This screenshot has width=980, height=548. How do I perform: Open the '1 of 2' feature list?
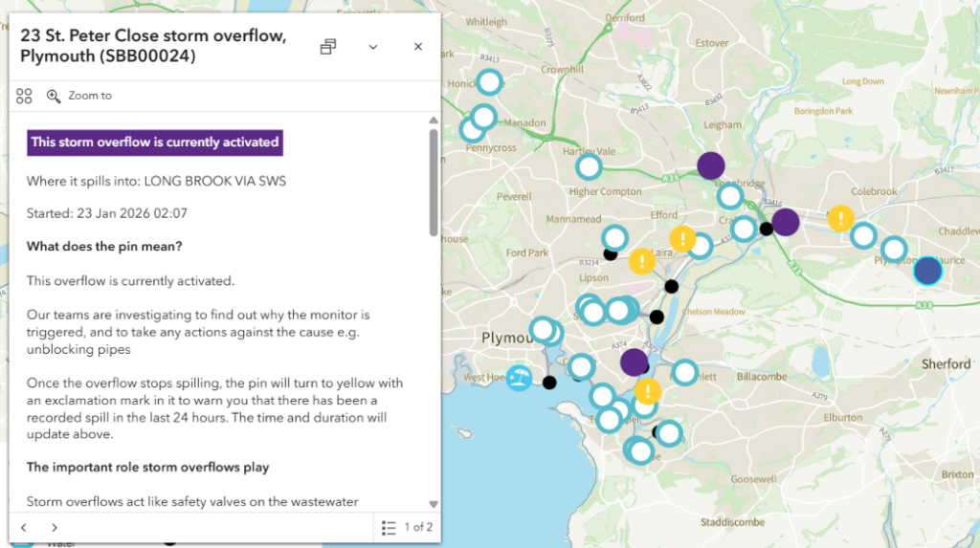(x=407, y=527)
